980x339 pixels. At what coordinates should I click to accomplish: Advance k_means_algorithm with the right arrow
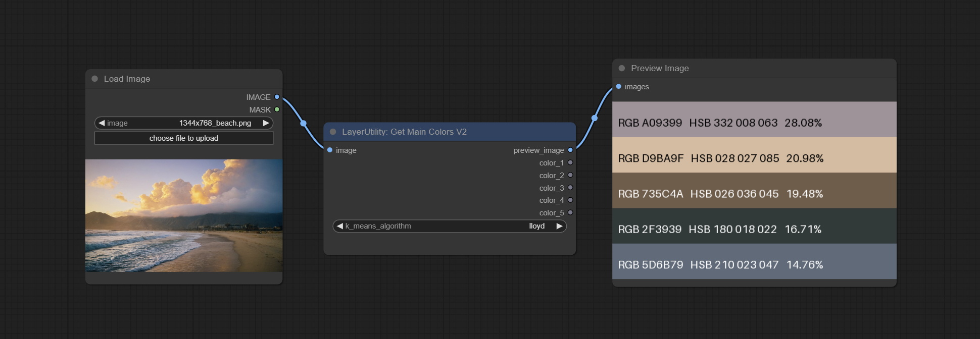[x=559, y=226]
